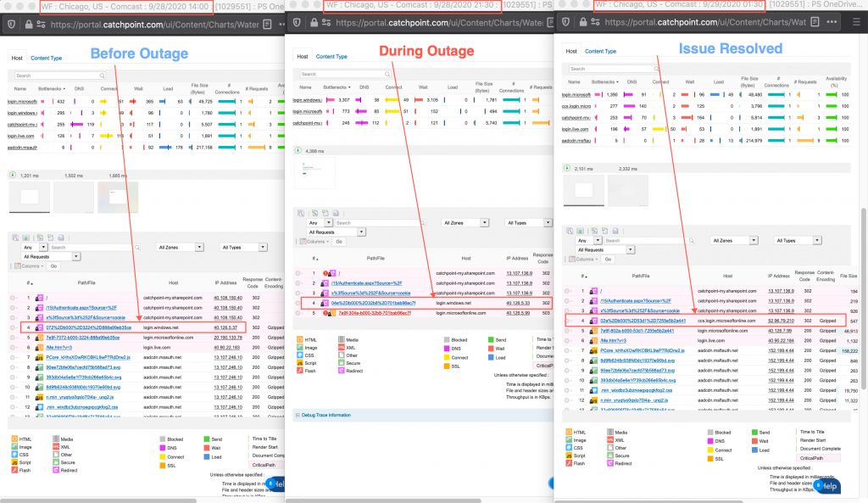This screenshot has height=503, width=868.
Task: Click the Go button in the right window
Action: (x=608, y=260)
